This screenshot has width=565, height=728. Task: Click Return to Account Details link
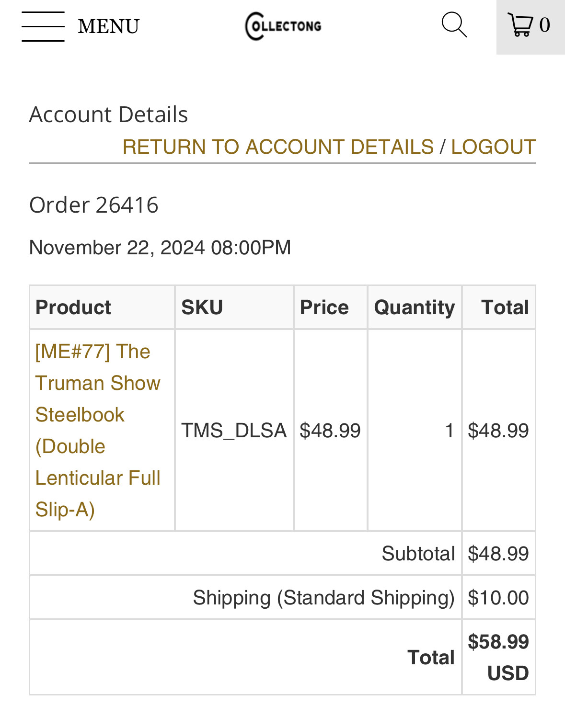(x=278, y=147)
